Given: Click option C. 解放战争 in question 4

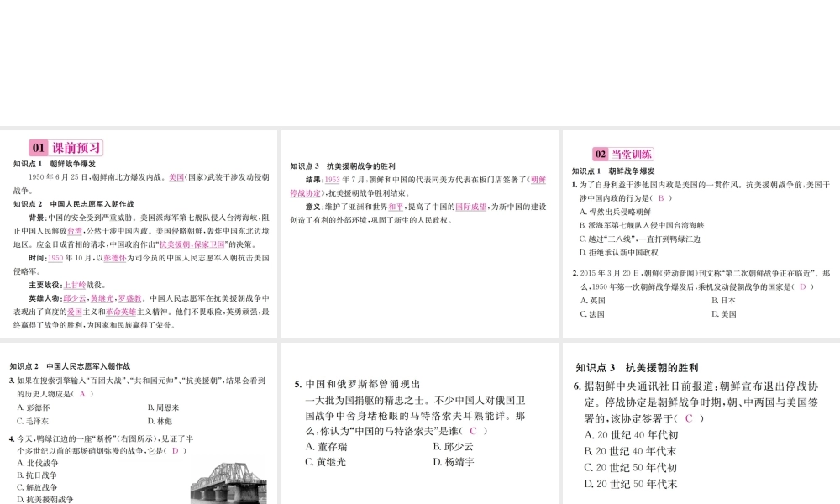Looking at the screenshot, I should [x=37, y=487].
